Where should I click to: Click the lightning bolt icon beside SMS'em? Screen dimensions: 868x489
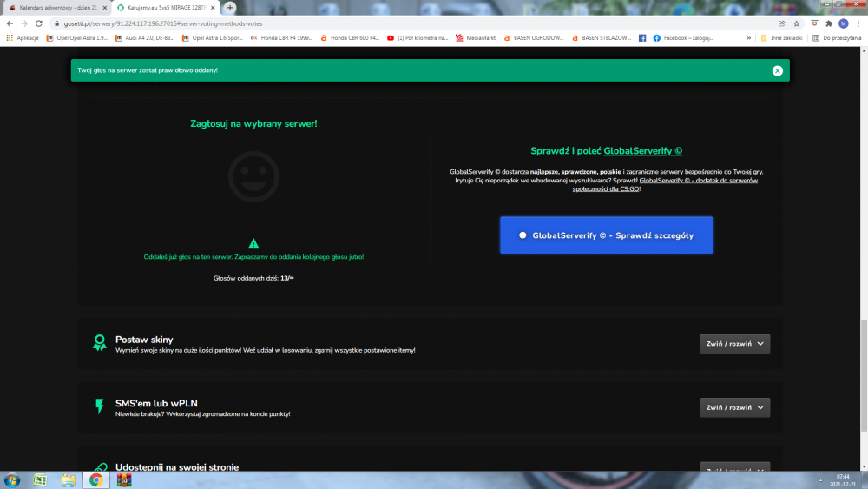pos(100,406)
